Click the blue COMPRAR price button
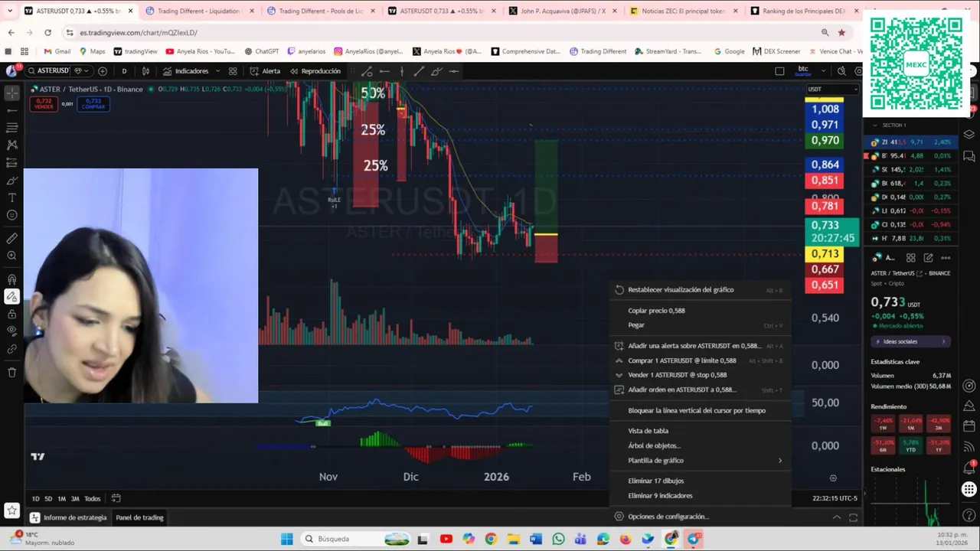This screenshot has height=551, width=980. tap(93, 103)
